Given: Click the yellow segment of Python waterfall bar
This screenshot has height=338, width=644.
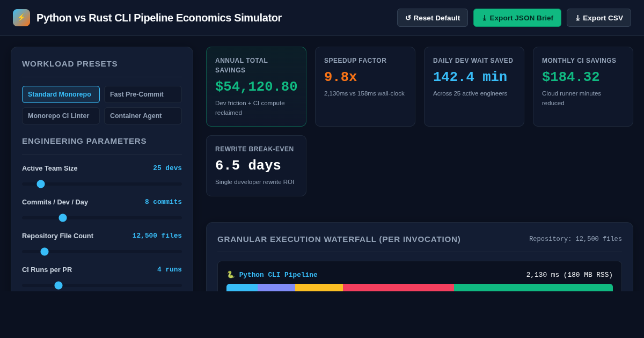Looking at the screenshot, I should pos(319,288).
